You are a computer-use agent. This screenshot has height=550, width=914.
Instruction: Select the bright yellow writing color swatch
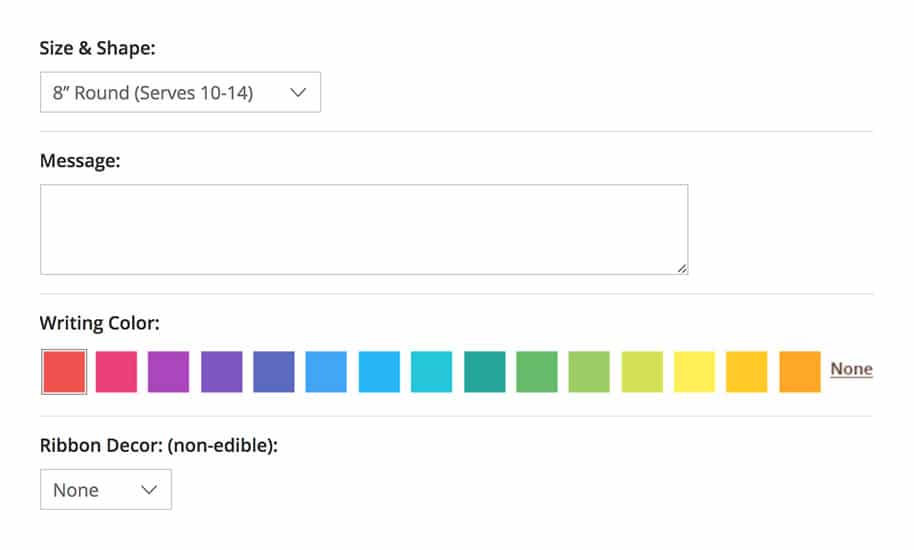pyautogui.click(x=694, y=371)
